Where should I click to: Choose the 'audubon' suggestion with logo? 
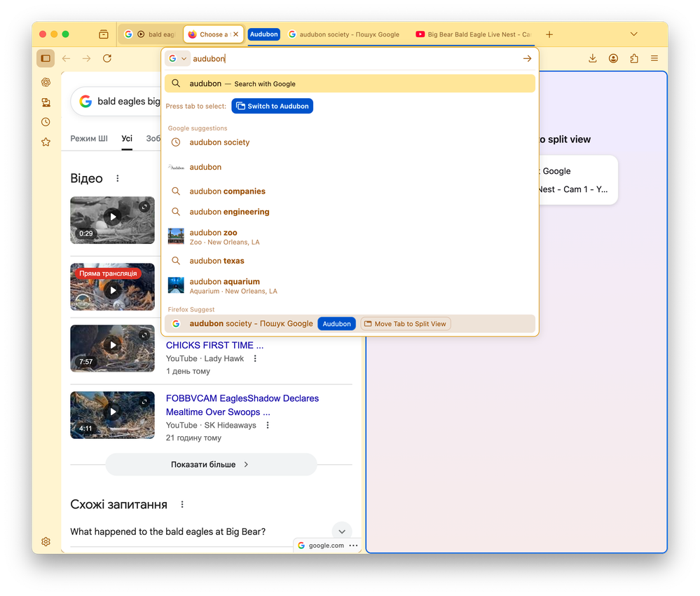click(350, 167)
